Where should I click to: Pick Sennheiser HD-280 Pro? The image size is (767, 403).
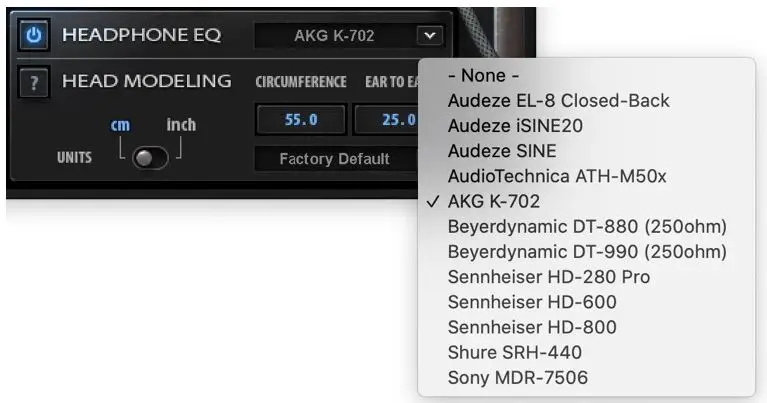click(x=548, y=276)
